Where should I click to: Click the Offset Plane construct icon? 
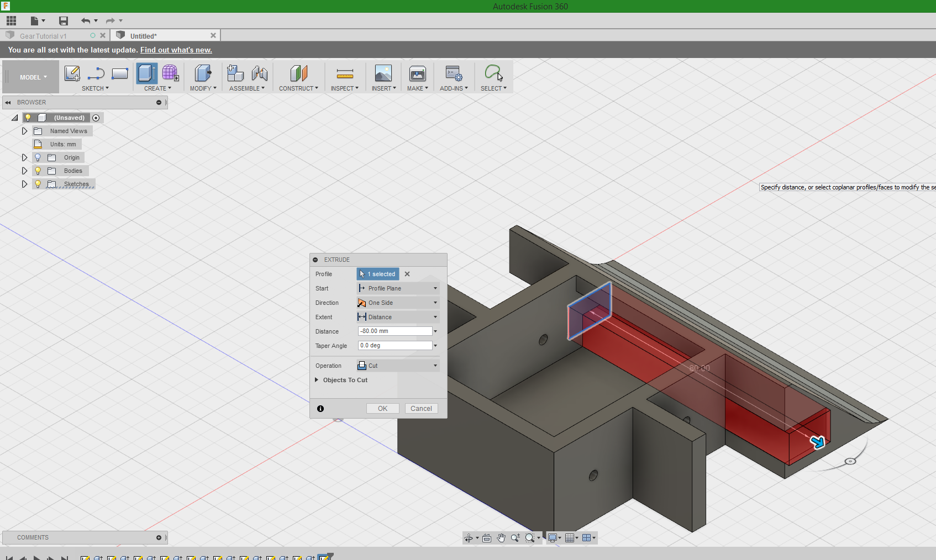(x=298, y=73)
